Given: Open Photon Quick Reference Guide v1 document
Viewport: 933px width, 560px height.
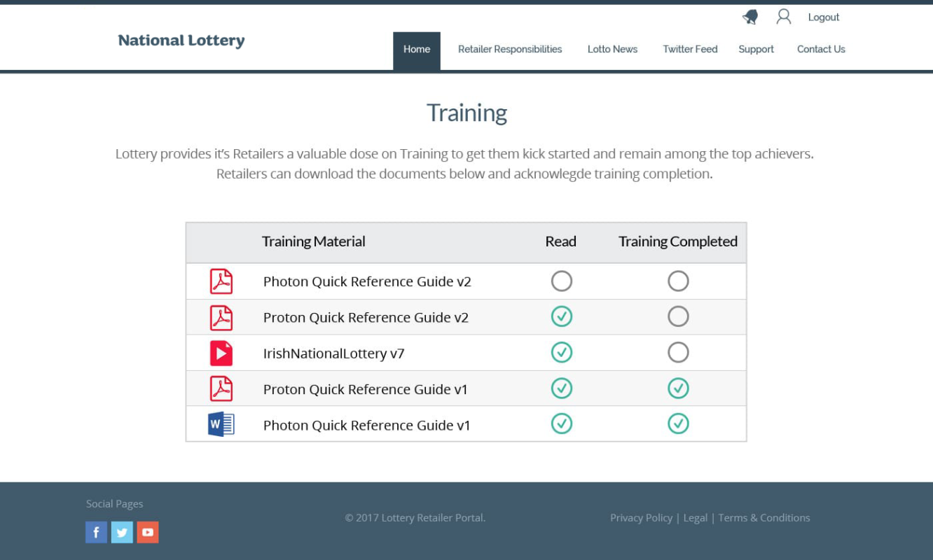Looking at the screenshot, I should tap(366, 426).
